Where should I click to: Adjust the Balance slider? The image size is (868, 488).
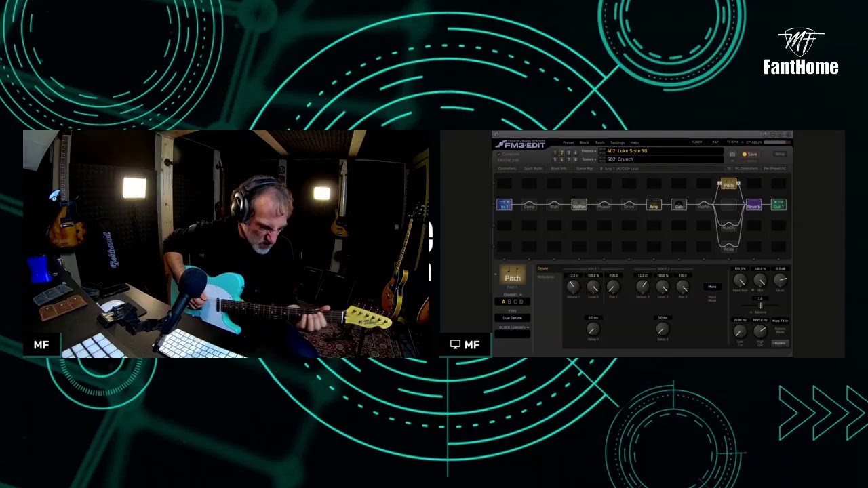tap(760, 306)
